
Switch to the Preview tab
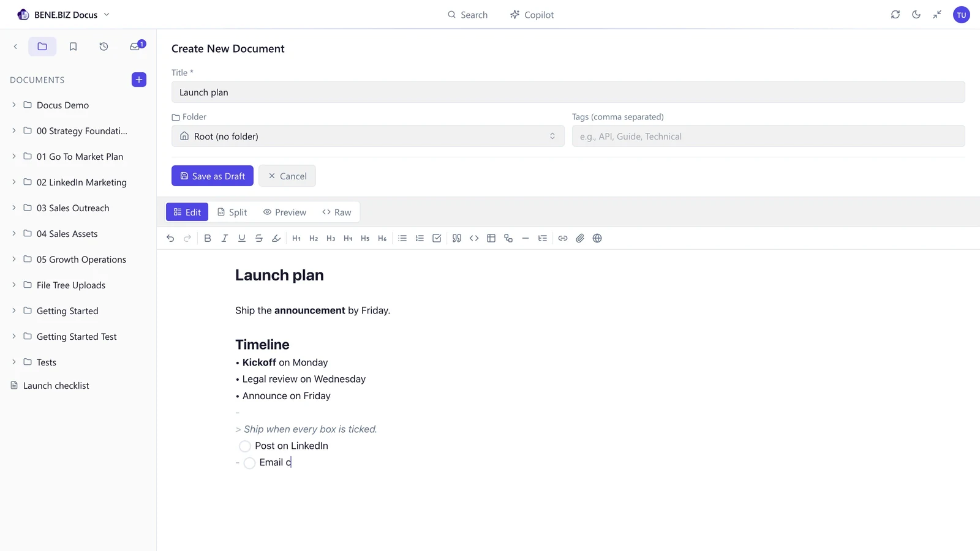(285, 212)
